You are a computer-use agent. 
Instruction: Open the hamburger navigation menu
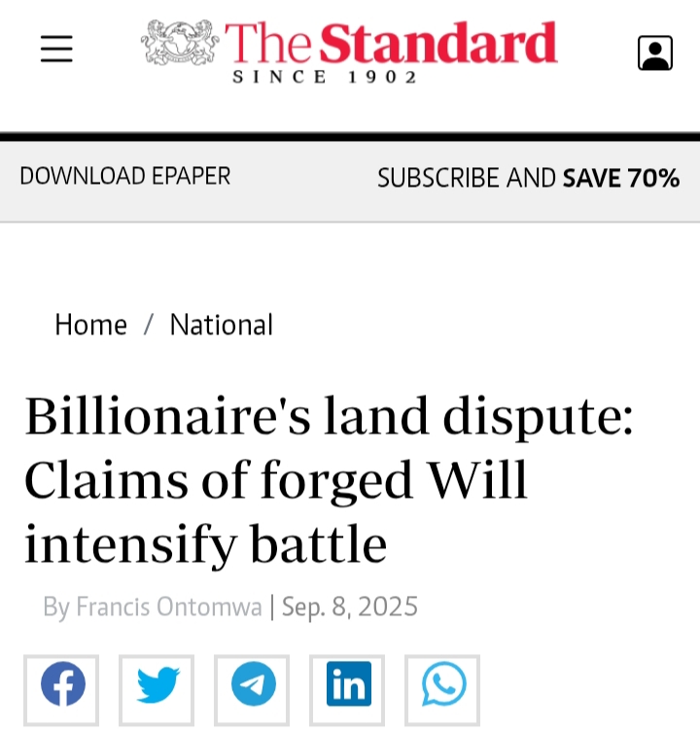56,49
